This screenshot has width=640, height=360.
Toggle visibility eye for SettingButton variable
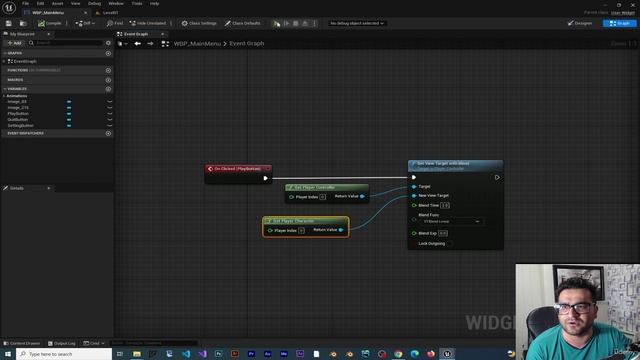tap(109, 126)
